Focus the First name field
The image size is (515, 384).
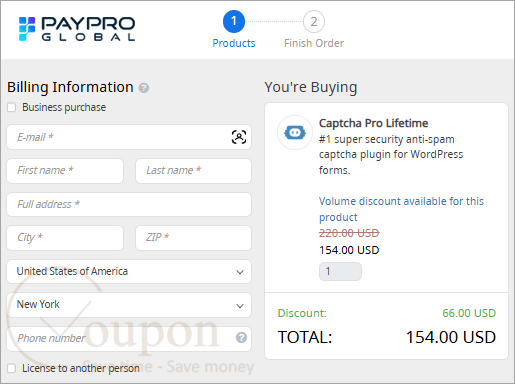click(65, 171)
